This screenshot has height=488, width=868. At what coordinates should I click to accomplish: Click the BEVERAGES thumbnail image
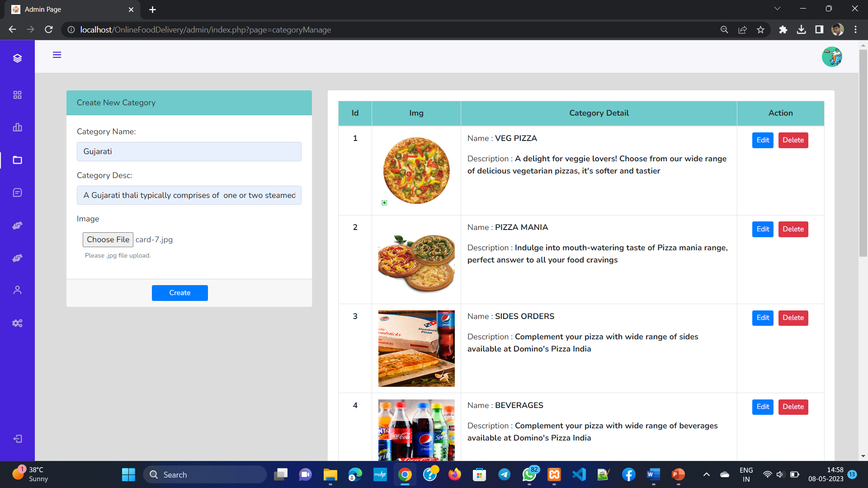tap(416, 430)
